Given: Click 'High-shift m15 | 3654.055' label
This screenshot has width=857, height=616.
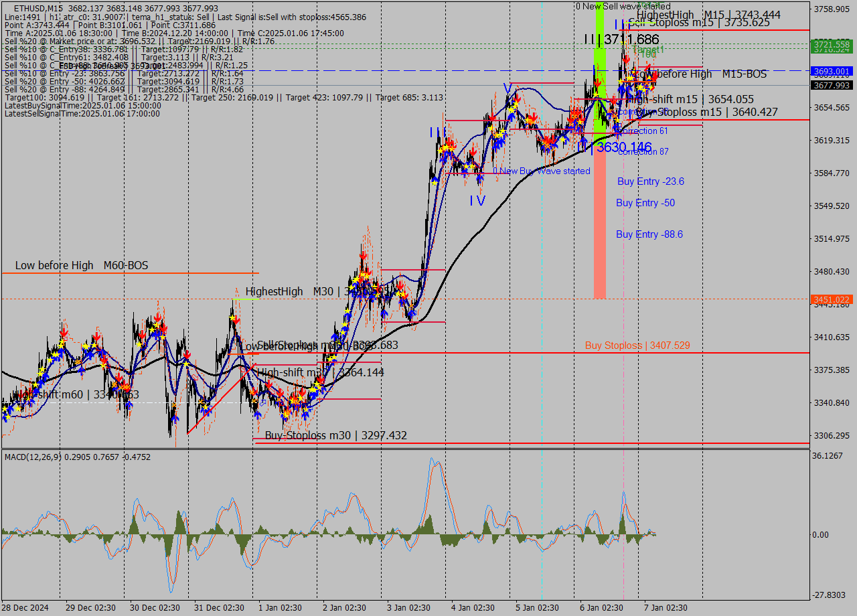Looking at the screenshot, I should click(x=689, y=99).
